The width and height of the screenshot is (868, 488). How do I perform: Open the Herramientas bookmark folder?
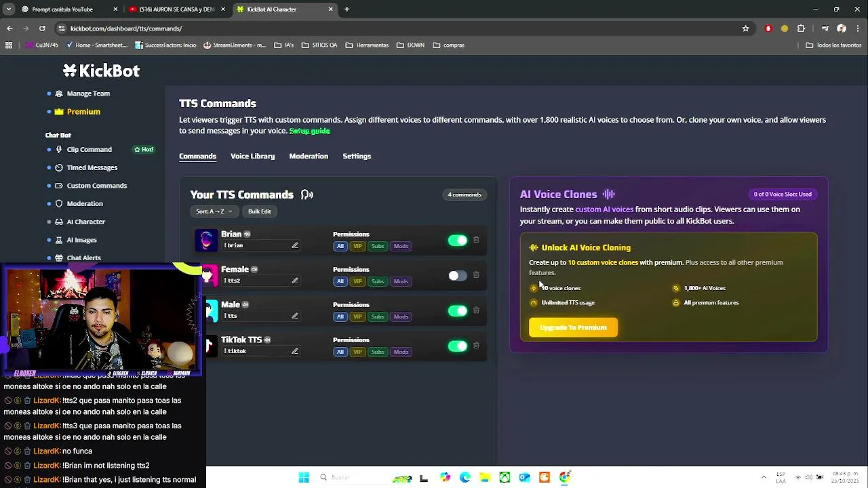point(367,45)
